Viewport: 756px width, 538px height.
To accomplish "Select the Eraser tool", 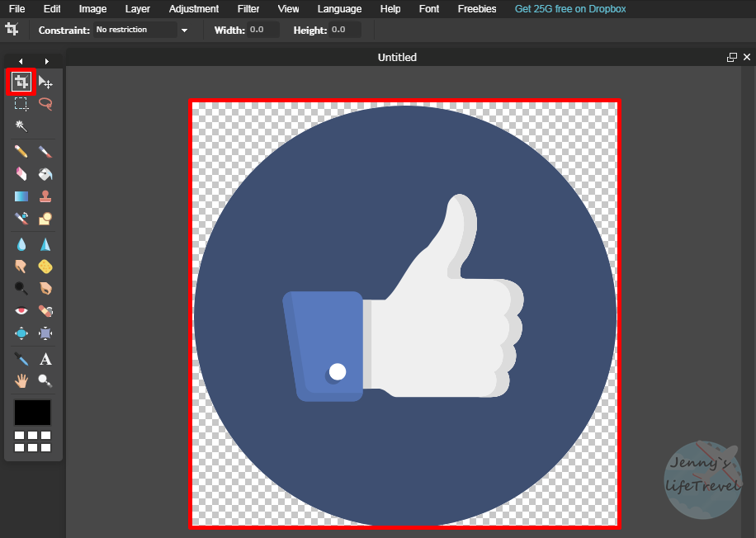I will click(x=21, y=174).
